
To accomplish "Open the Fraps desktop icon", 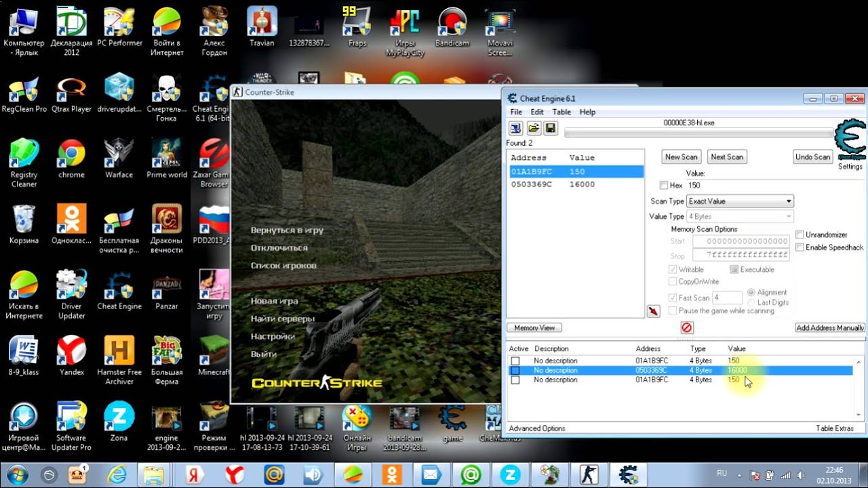I will [x=357, y=26].
